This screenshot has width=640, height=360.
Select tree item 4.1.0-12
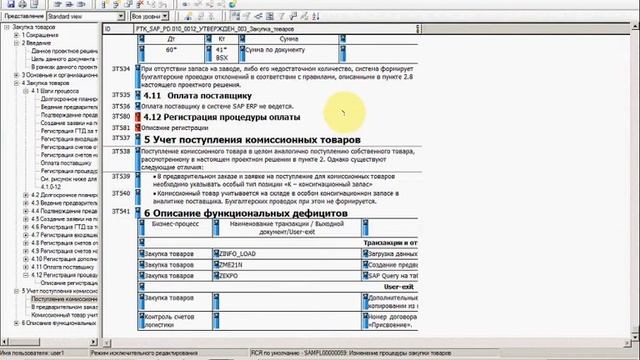(x=51, y=187)
